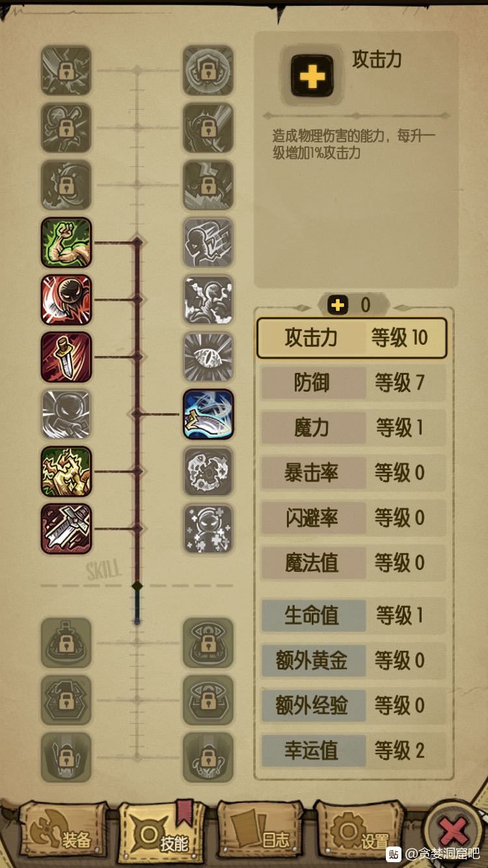488x868 pixels.
Task: Select the green flexing arm skill icon
Action: [x=66, y=243]
